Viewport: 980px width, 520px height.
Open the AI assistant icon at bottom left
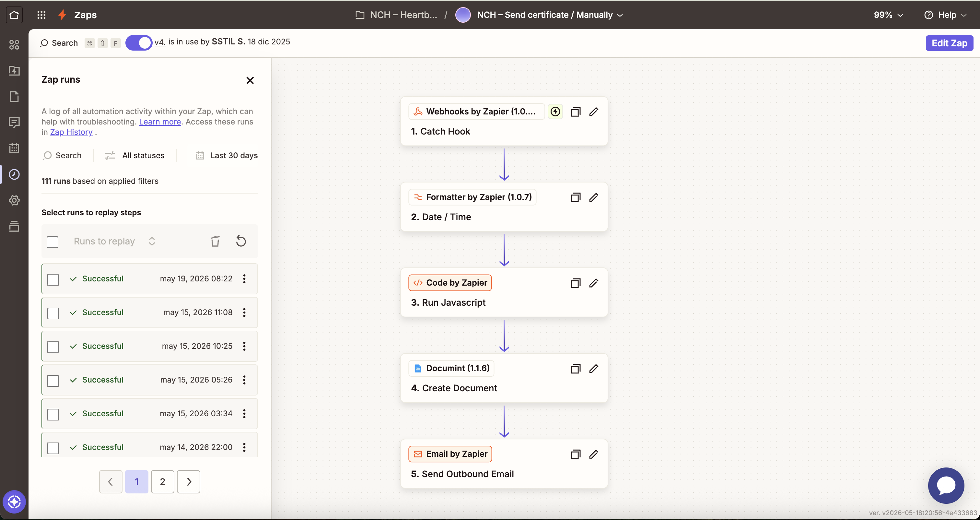14,502
